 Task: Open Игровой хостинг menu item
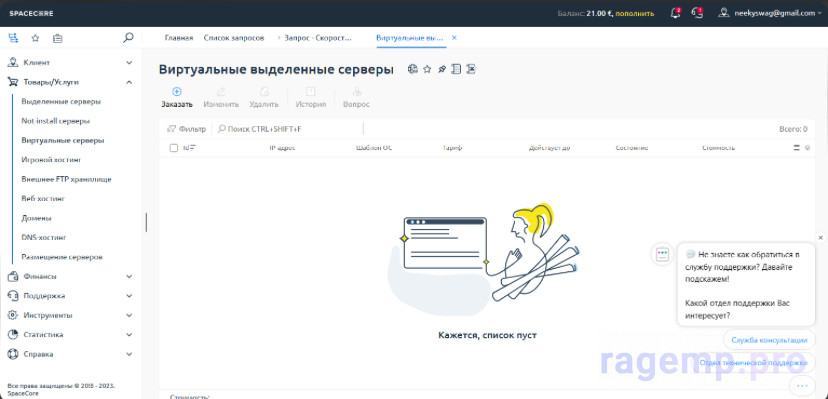tap(51, 159)
